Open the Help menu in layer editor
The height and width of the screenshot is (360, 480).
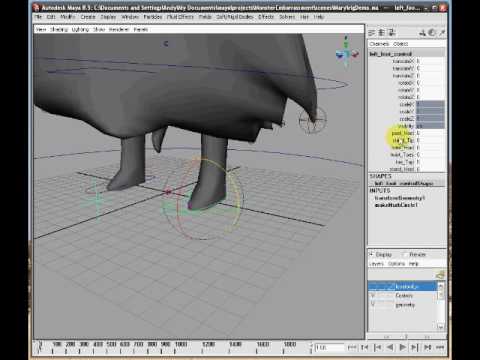click(413, 264)
